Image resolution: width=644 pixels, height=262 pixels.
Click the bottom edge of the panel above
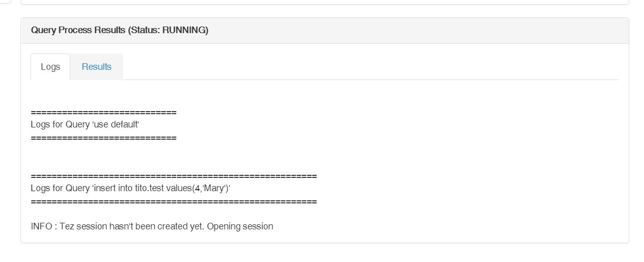click(x=324, y=4)
